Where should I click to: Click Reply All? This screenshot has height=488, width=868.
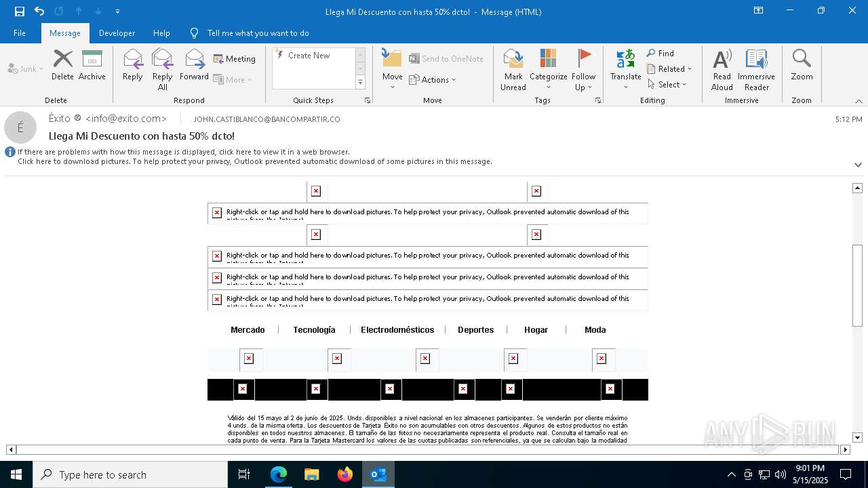163,69
